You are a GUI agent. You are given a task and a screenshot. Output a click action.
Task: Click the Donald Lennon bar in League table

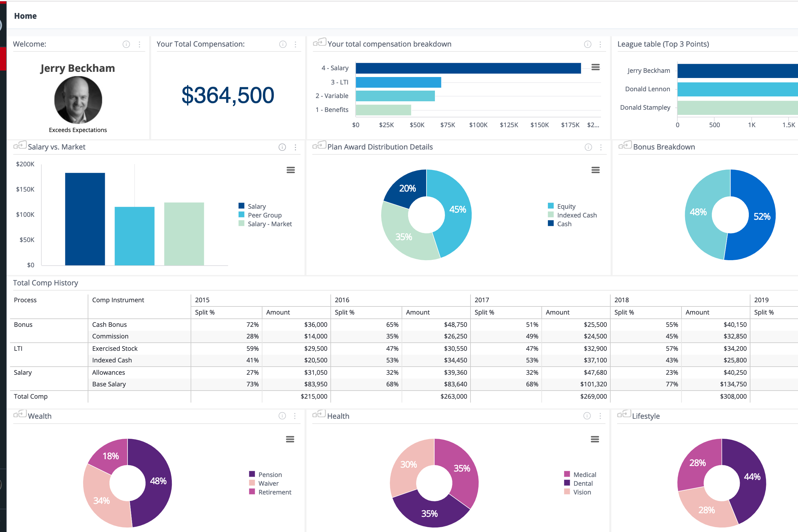(737, 90)
